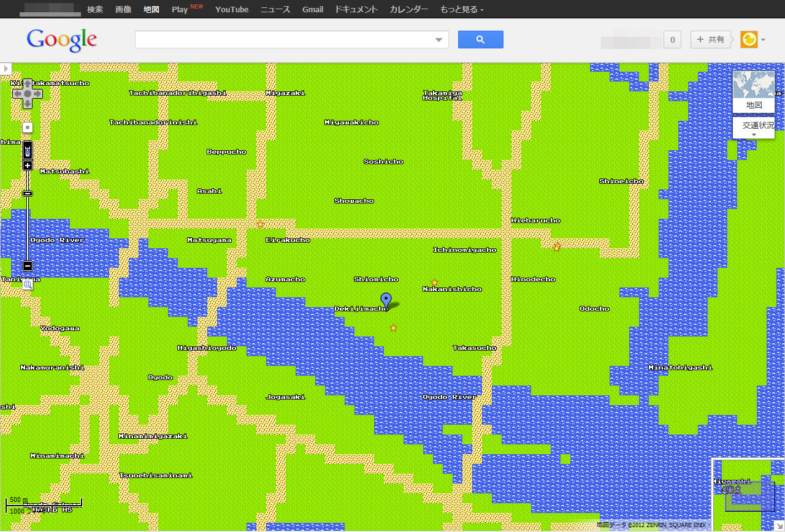785x532 pixels.
Task: Click the Tachibanadorihigashi map label
Action: [178, 93]
